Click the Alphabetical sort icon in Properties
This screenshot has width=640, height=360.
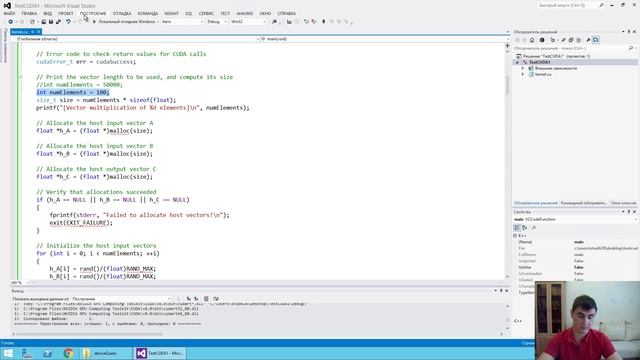[x=524, y=228]
